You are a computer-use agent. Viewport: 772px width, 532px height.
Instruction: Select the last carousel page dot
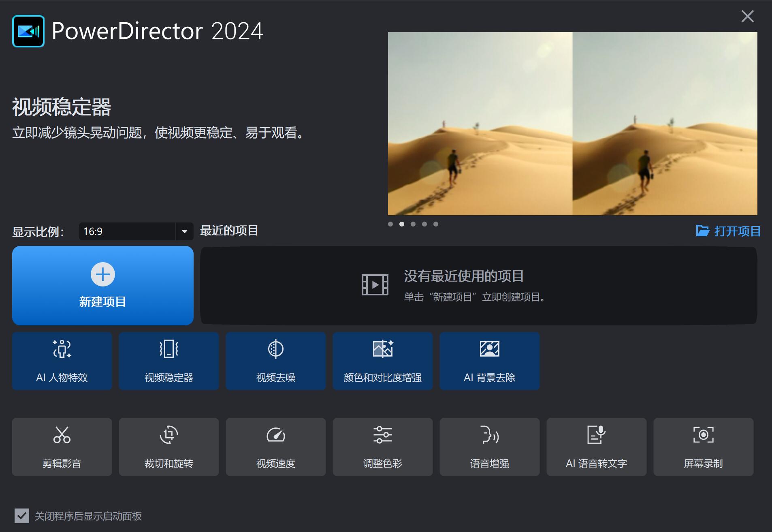pos(436,224)
